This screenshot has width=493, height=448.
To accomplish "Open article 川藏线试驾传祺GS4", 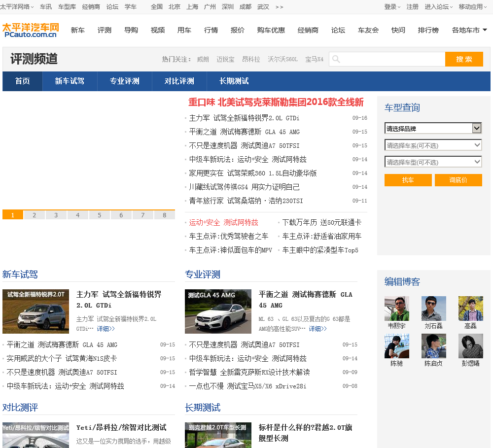I will pyautogui.click(x=244, y=187).
